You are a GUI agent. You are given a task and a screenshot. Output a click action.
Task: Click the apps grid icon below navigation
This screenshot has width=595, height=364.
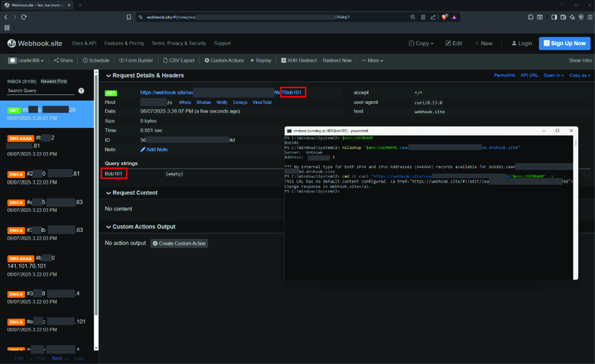coord(7,28)
